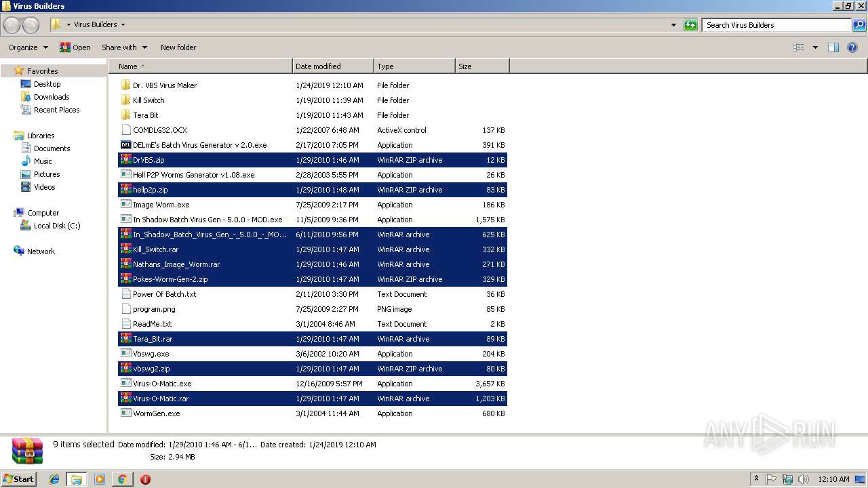Show hidden tray icons arrow
Image resolution: width=868 pixels, height=488 pixels.
coord(756,479)
